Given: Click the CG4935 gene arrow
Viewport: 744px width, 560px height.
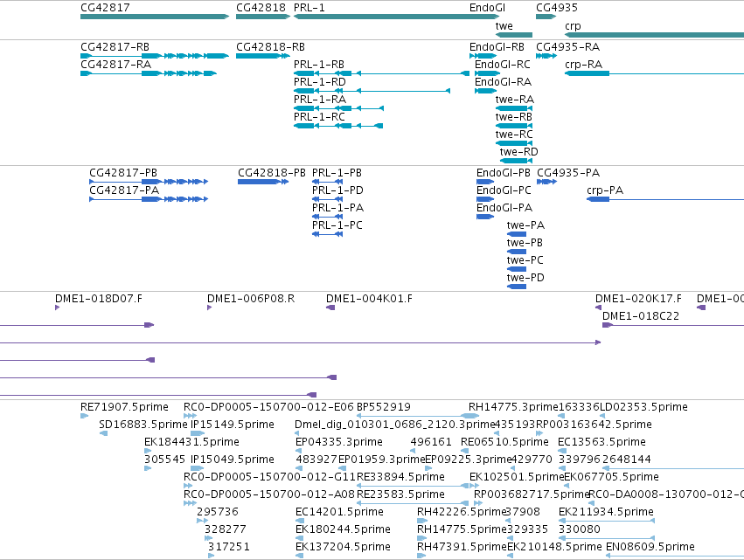Looking at the screenshot, I should pyautogui.click(x=546, y=17).
